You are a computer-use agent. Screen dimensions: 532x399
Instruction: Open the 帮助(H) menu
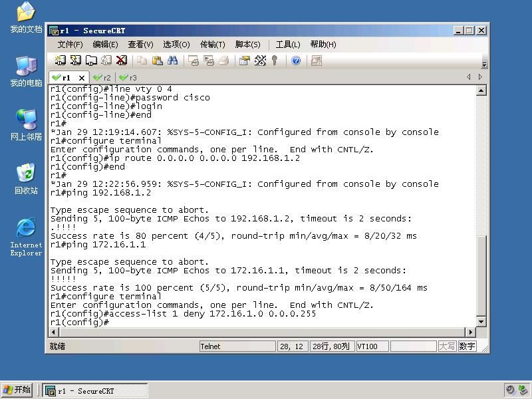pos(323,45)
